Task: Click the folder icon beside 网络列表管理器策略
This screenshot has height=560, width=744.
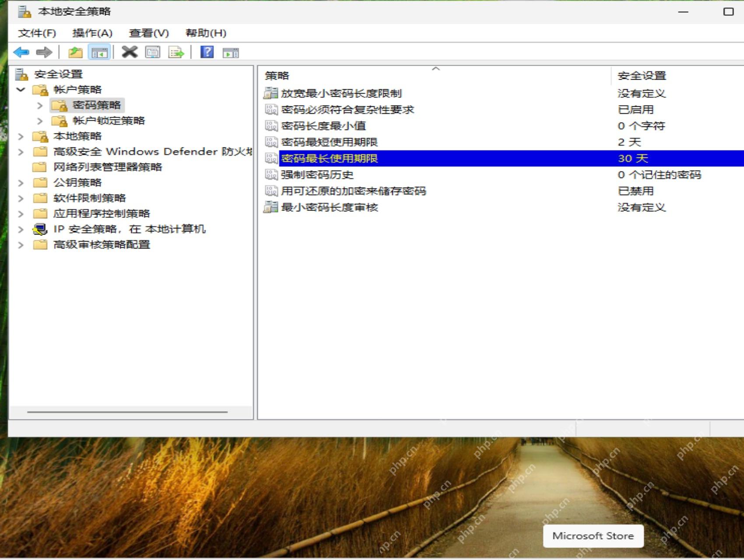Action: tap(40, 167)
